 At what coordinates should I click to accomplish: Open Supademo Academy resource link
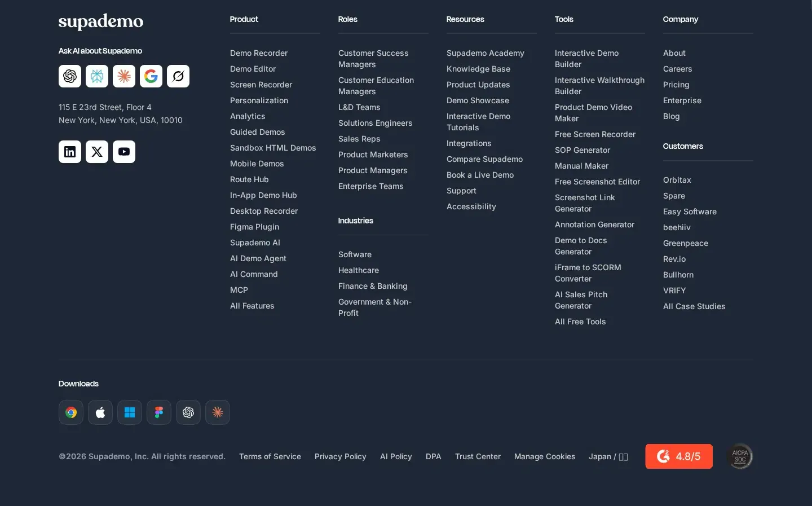point(486,53)
